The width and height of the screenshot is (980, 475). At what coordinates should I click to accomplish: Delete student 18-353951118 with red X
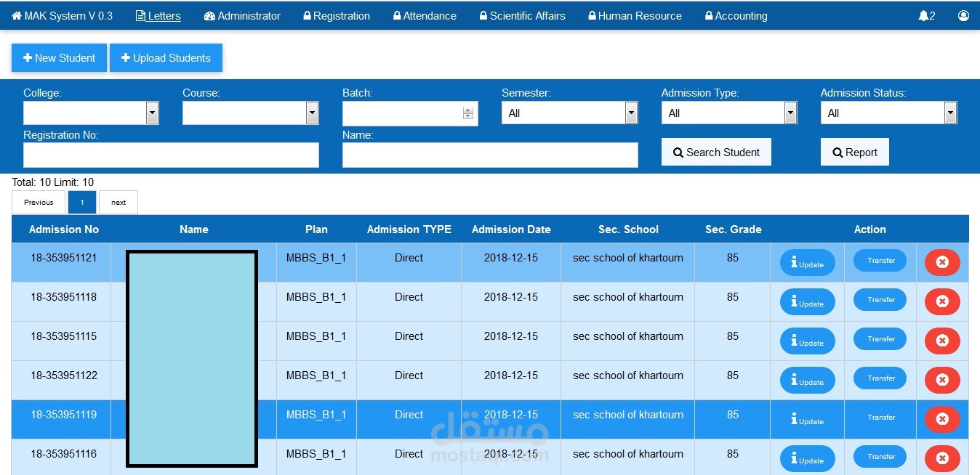(x=942, y=301)
